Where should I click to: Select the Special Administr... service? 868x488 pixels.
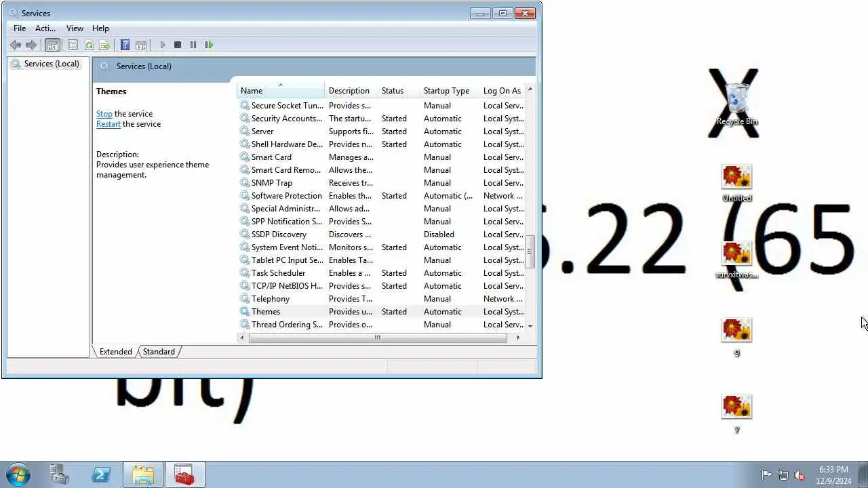point(382,209)
